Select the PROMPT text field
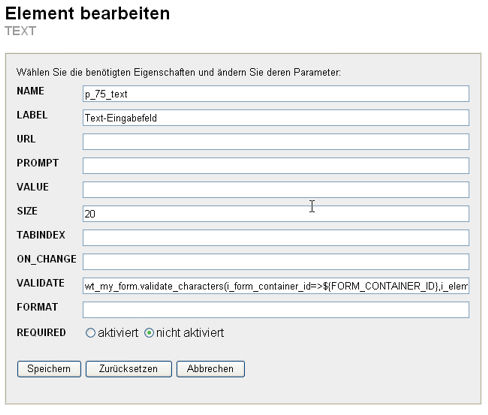 pos(276,166)
